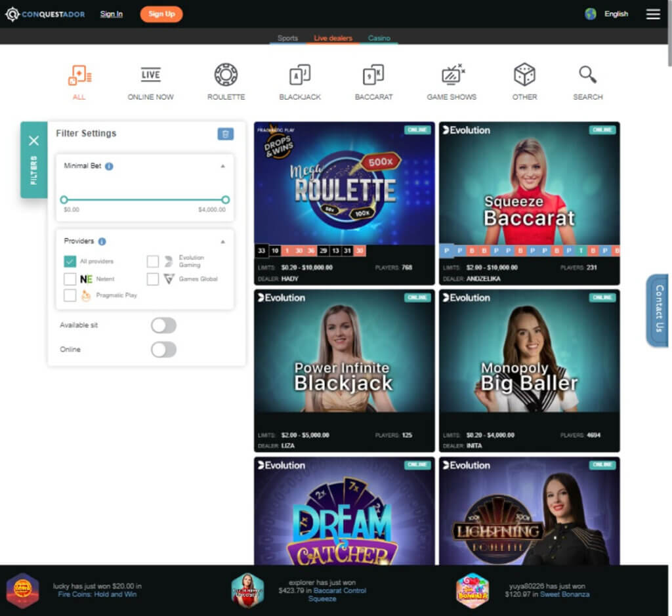Check the Evolution Gaming provider checkbox
Viewport: 672px width, 616px height.
coord(152,261)
